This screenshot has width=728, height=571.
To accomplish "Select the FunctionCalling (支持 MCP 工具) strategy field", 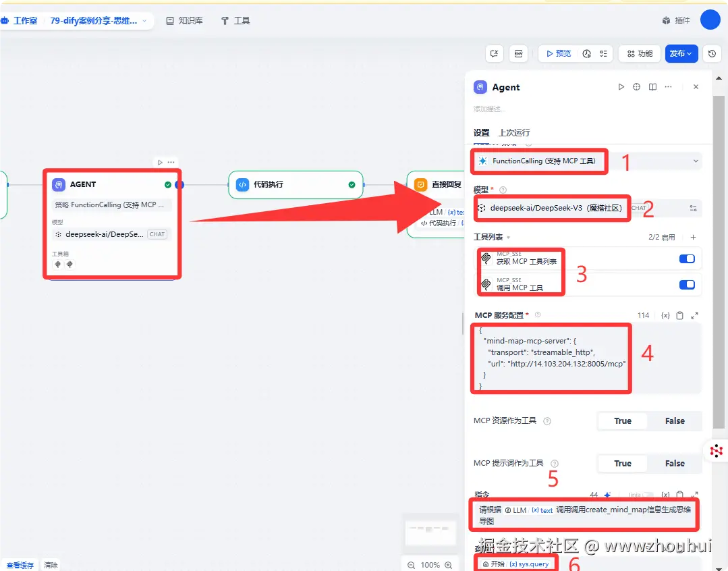I will [x=587, y=161].
